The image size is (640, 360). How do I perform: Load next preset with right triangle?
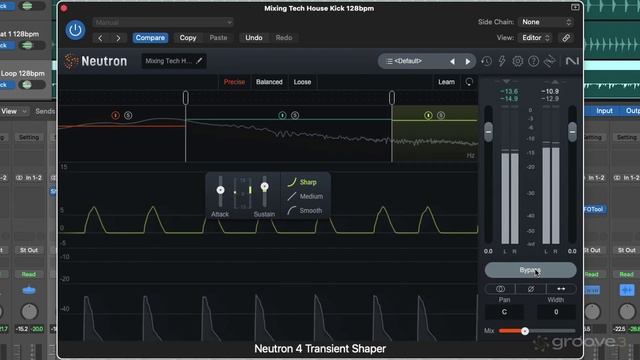point(468,62)
